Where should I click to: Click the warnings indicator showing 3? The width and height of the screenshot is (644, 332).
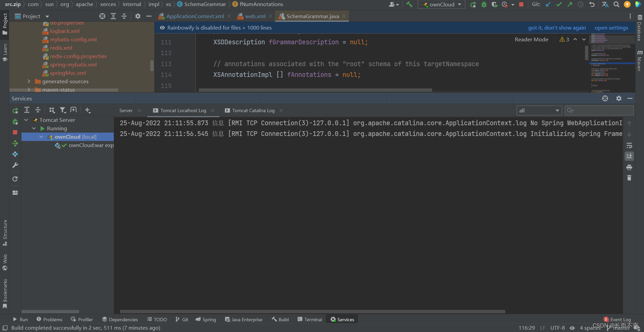click(564, 39)
